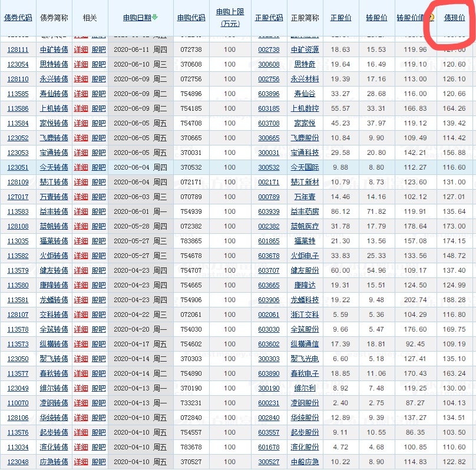This screenshot has width=476, height=470.
Task: Select subscription code 072382 cell
Action: (x=191, y=226)
